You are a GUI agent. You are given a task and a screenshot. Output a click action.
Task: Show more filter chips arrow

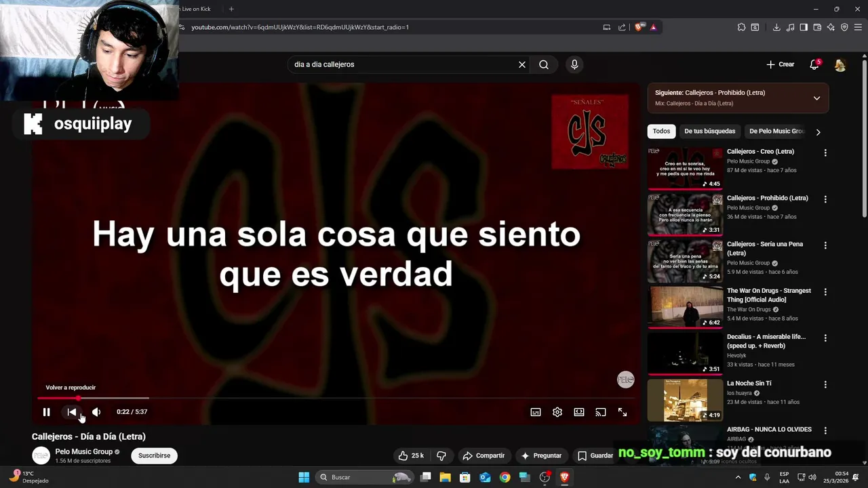pos(818,132)
